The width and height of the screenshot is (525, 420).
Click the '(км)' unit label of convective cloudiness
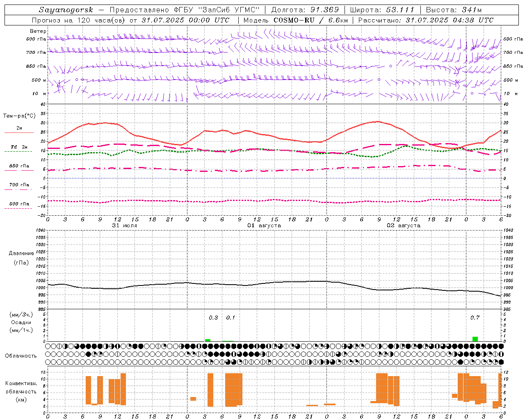point(21,399)
